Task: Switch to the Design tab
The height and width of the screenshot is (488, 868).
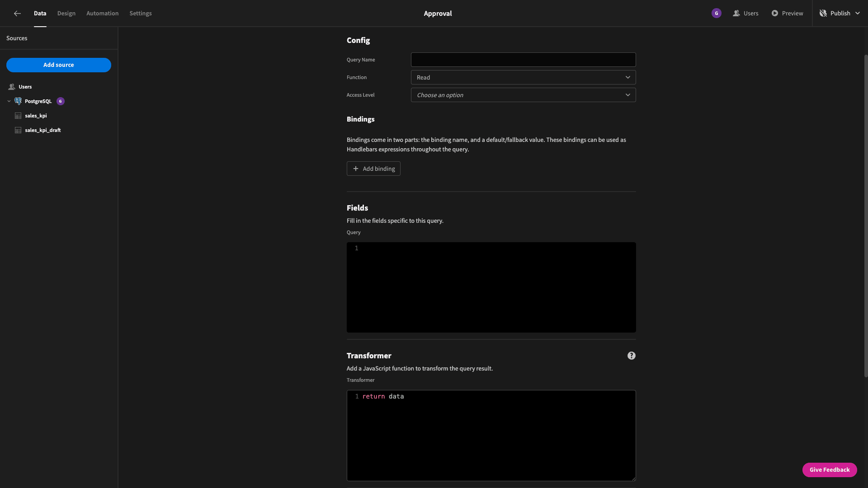Action: (x=66, y=14)
